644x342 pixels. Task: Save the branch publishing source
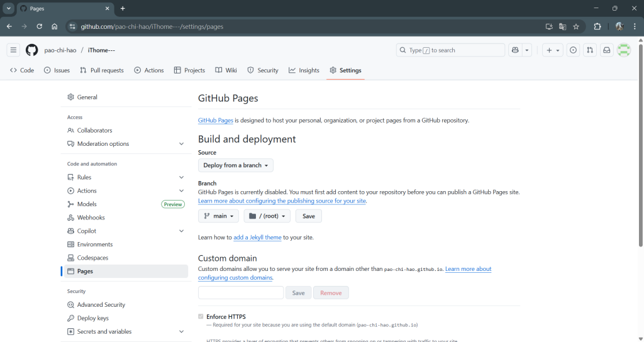point(308,216)
